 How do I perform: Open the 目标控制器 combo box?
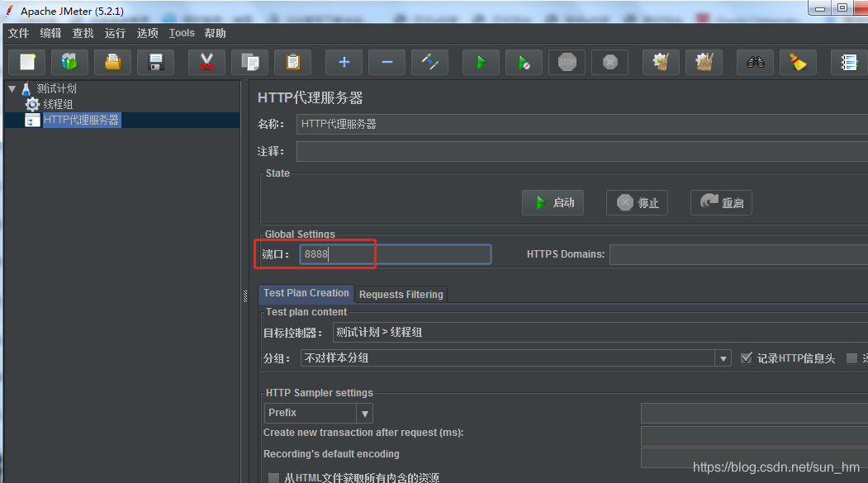(x=600, y=333)
